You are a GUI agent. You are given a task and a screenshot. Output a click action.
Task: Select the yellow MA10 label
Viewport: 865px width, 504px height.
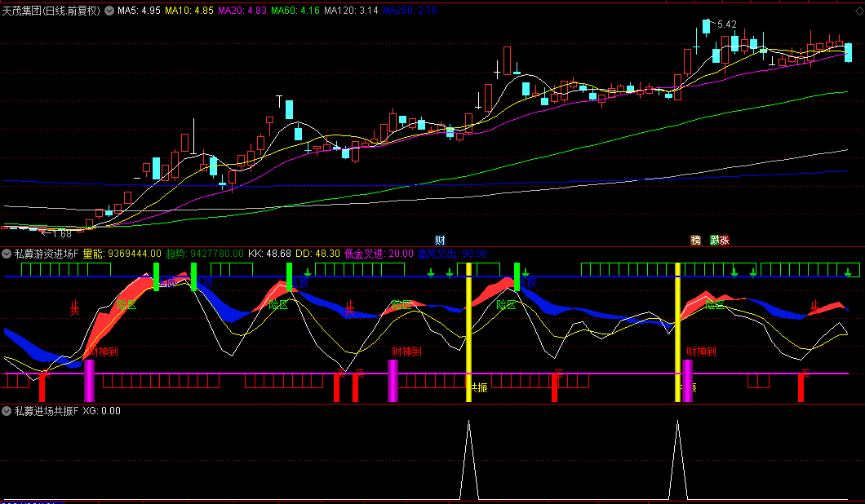click(x=189, y=11)
